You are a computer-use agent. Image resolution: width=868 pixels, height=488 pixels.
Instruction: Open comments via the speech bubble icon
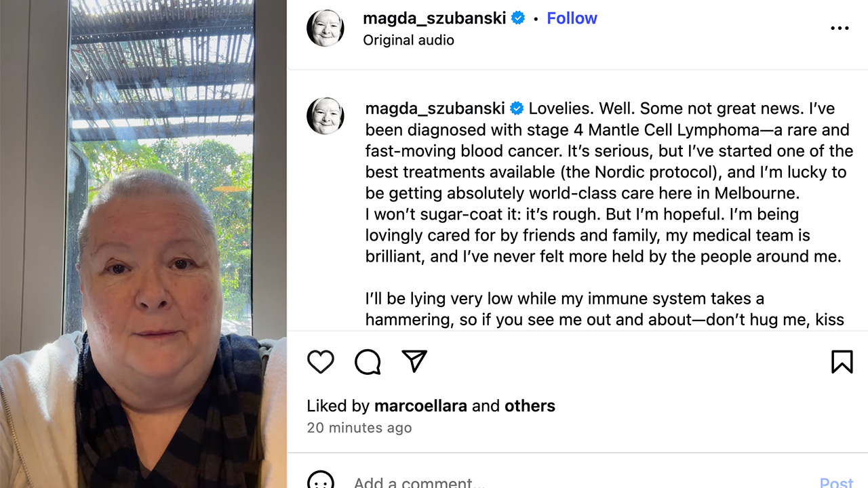368,362
